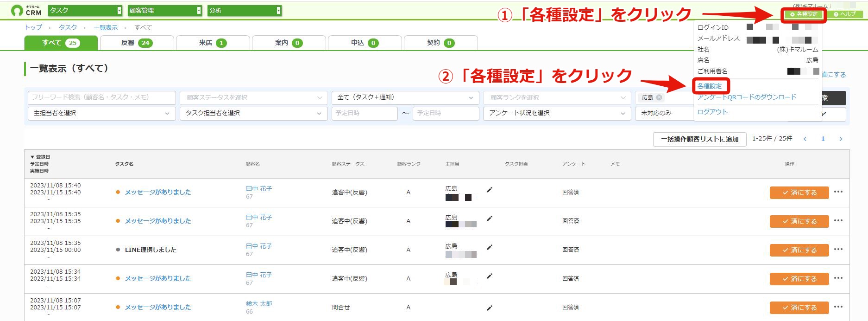This screenshot has width=868, height=321.
Task: Switch to the 申込 tab
Action: click(365, 43)
